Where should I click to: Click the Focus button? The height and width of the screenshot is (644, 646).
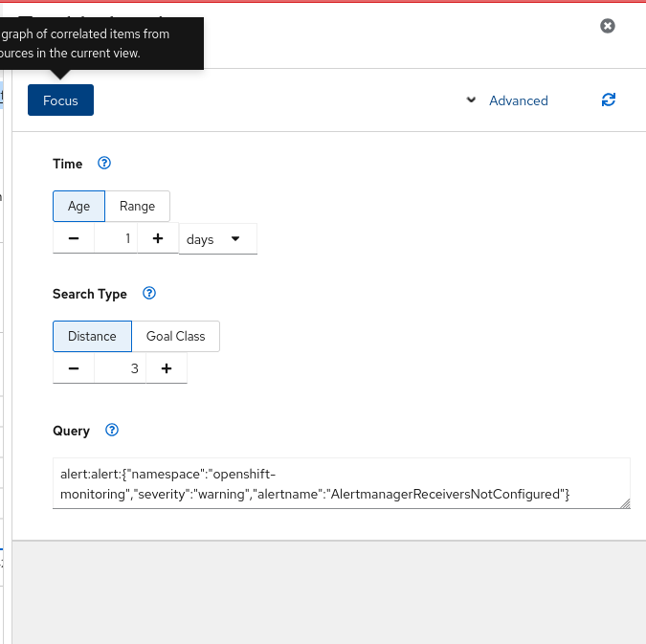(x=60, y=100)
